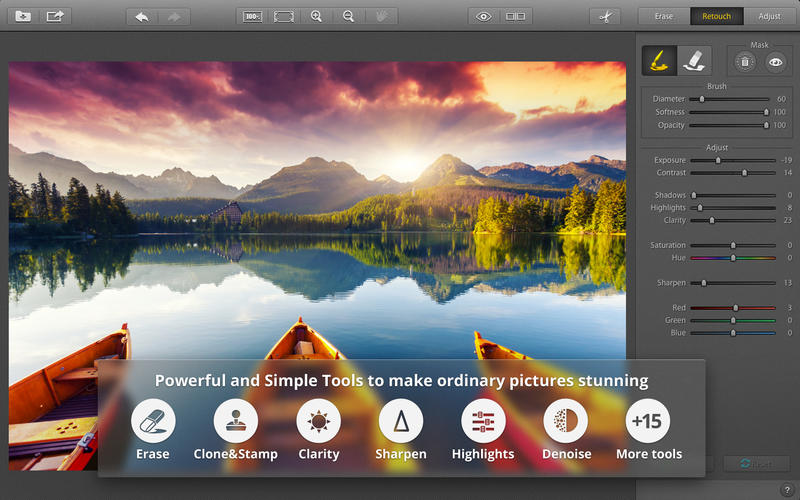
Task: Adjust the brush Softness slider
Action: coord(730,112)
